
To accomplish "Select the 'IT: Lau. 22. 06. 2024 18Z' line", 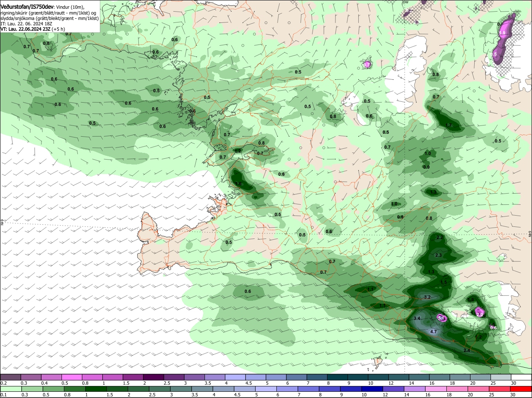I will [x=25, y=24].
